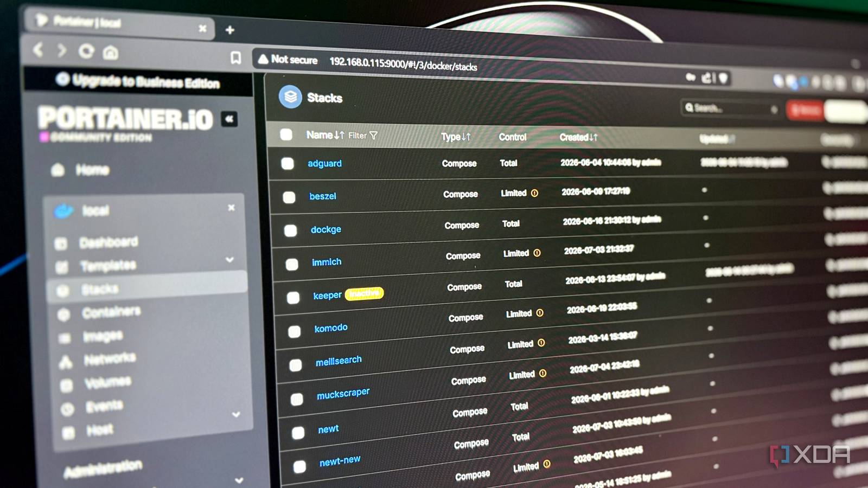Check the newt stack checkbox
Image resolution: width=868 pixels, height=488 pixels.
coord(298,433)
